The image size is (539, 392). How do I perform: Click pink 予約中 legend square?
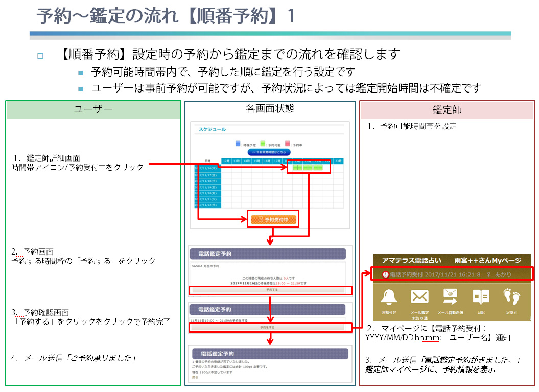(x=288, y=144)
